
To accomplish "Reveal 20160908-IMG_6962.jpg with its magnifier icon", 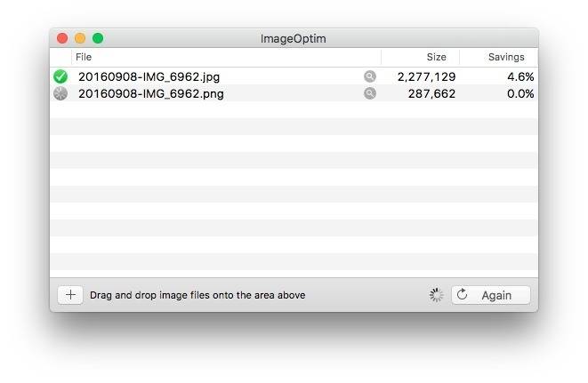I will 370,76.
